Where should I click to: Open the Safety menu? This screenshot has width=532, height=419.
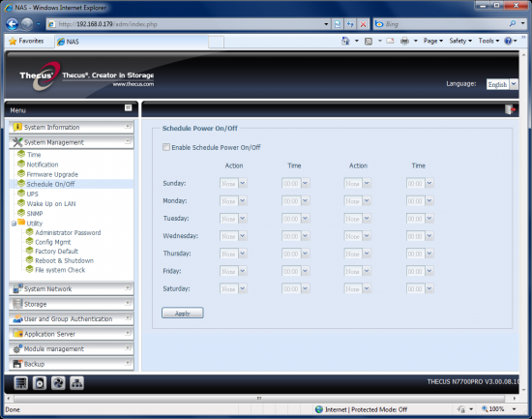pyautogui.click(x=460, y=41)
